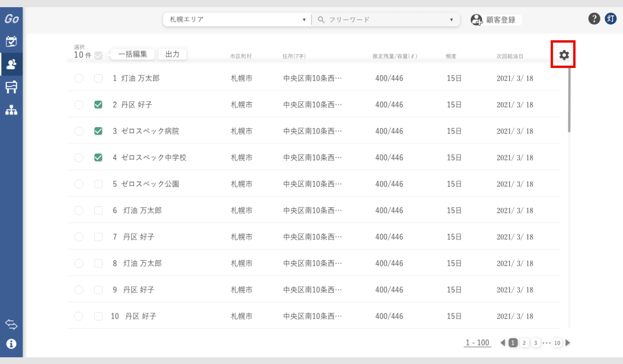Select the customer list icon in sidebar

[12, 64]
